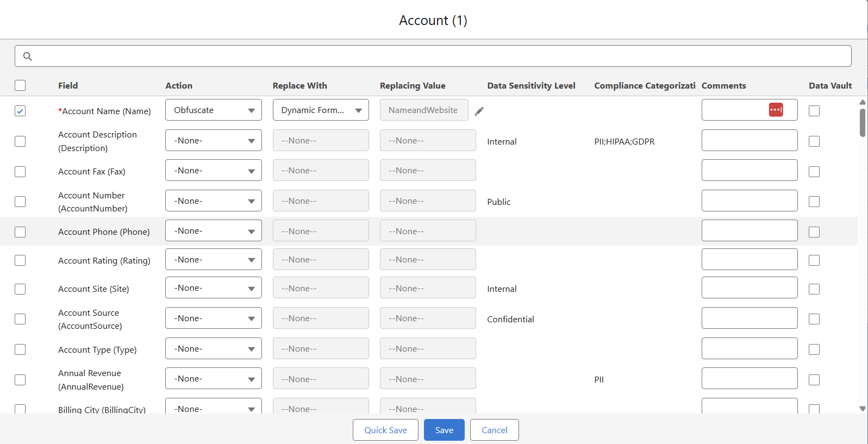Screen dimensions: 868x444
Task: Open the Obfuscate action dropdown
Action: [213, 110]
